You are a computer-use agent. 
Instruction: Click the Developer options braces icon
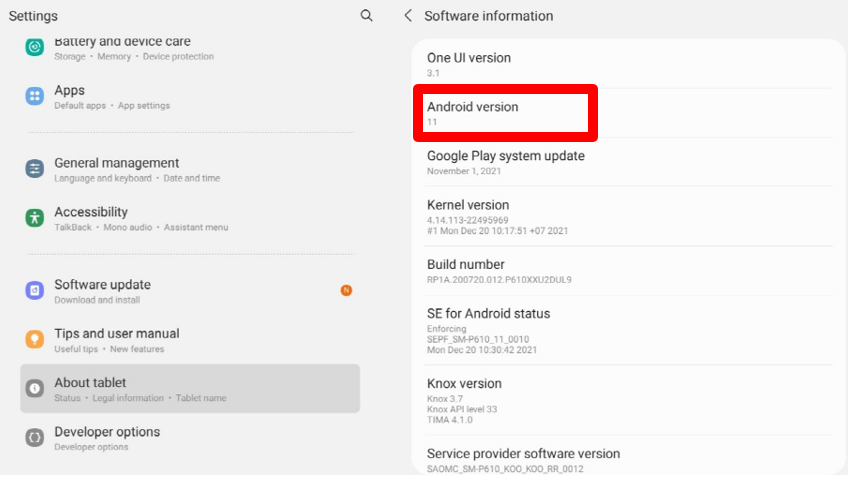click(35, 438)
